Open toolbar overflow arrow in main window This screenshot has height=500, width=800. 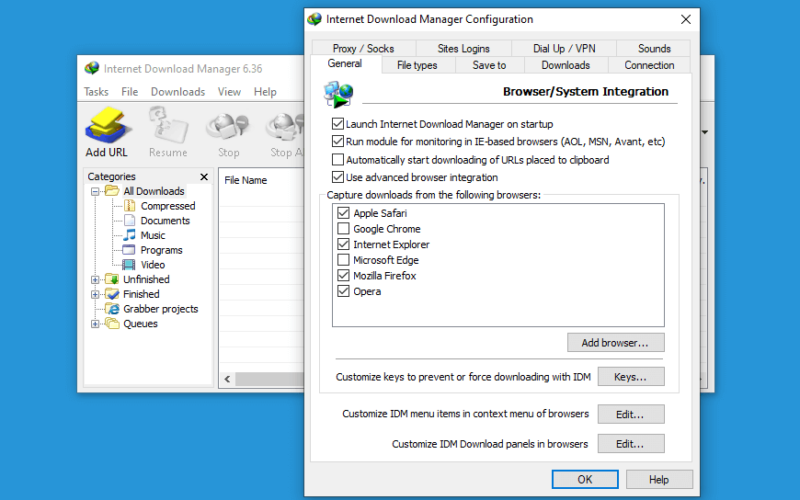(705, 132)
